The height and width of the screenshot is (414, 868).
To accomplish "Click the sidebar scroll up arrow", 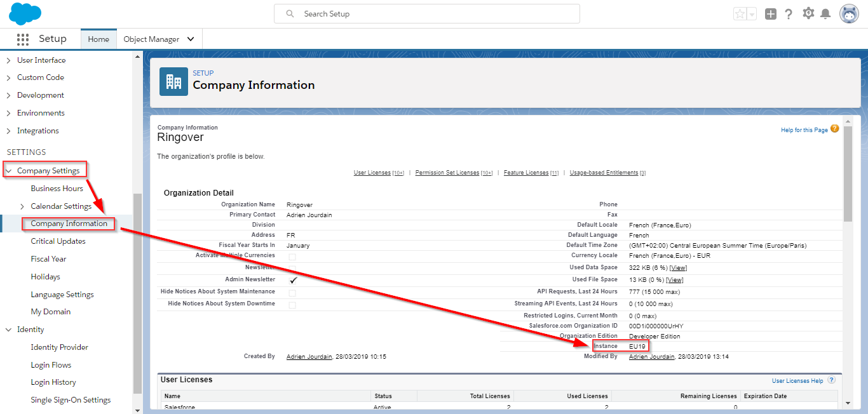I will click(138, 56).
